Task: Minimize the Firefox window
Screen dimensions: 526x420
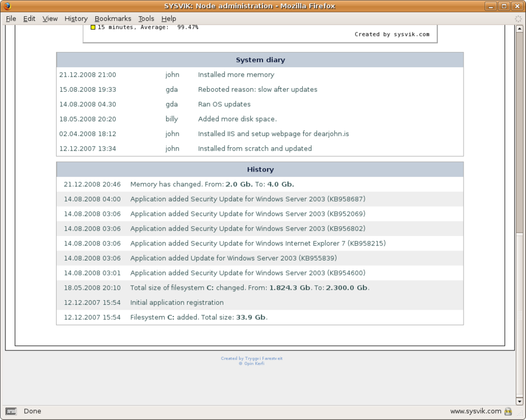Action: (x=490, y=6)
